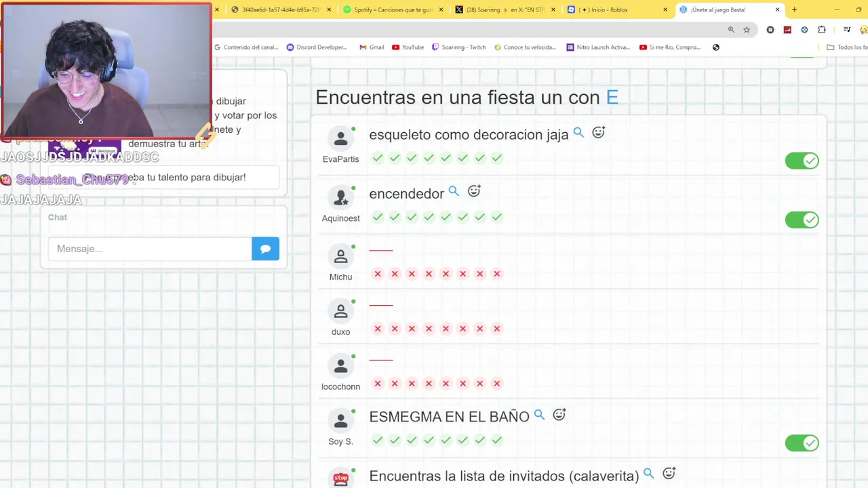Open the browser zoom magnifier in address bar
The image size is (868, 488).
(731, 30)
